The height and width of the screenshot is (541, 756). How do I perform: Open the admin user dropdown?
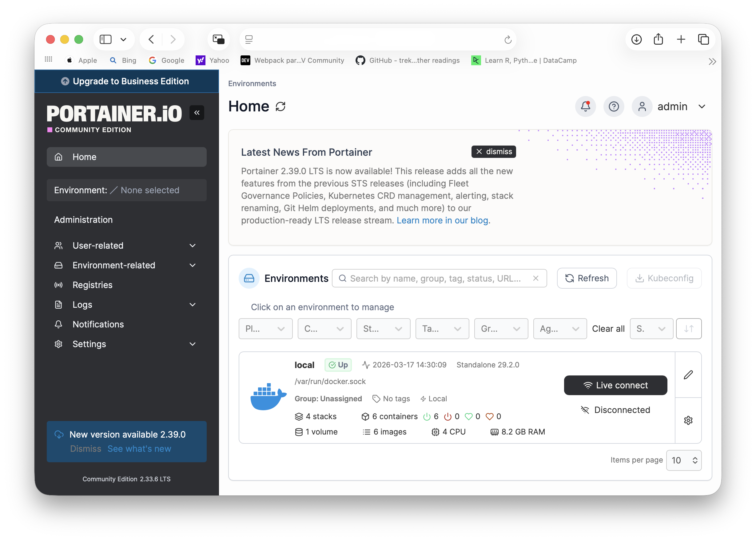click(x=672, y=106)
